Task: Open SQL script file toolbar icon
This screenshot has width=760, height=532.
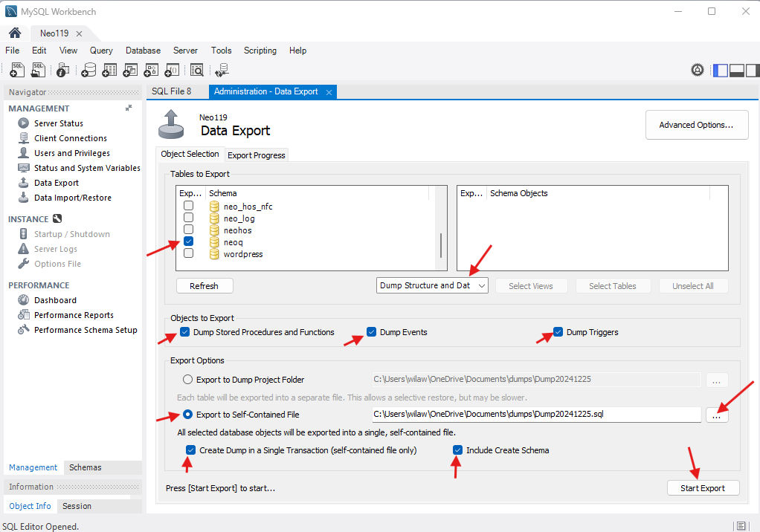Action: [x=39, y=70]
